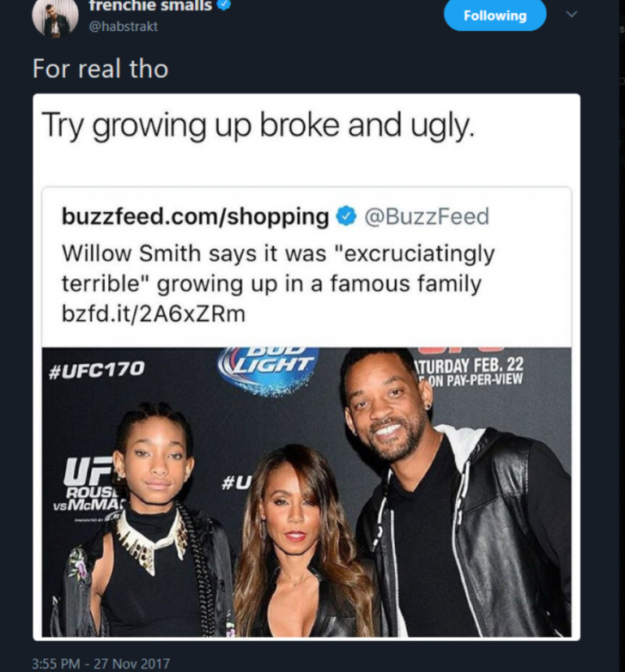Open the buzzfeed.com/shopping account name
Viewport: 625px width, 672px height.
(x=195, y=217)
